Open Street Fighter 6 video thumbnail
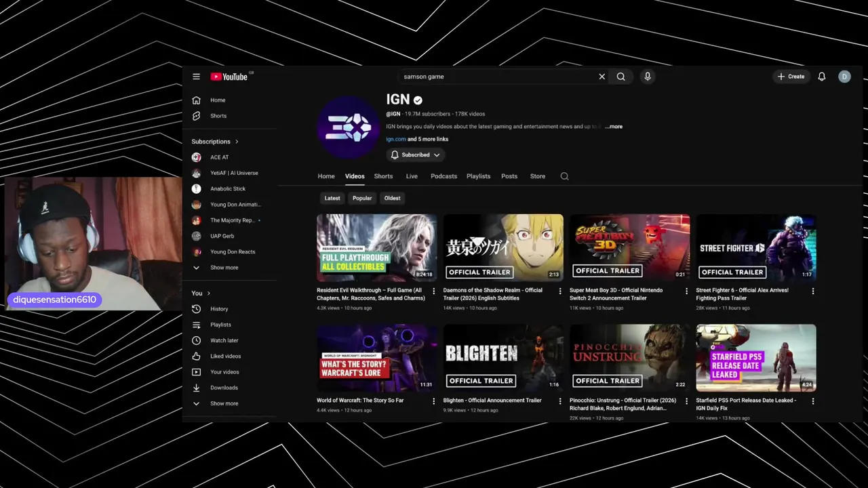 [756, 247]
